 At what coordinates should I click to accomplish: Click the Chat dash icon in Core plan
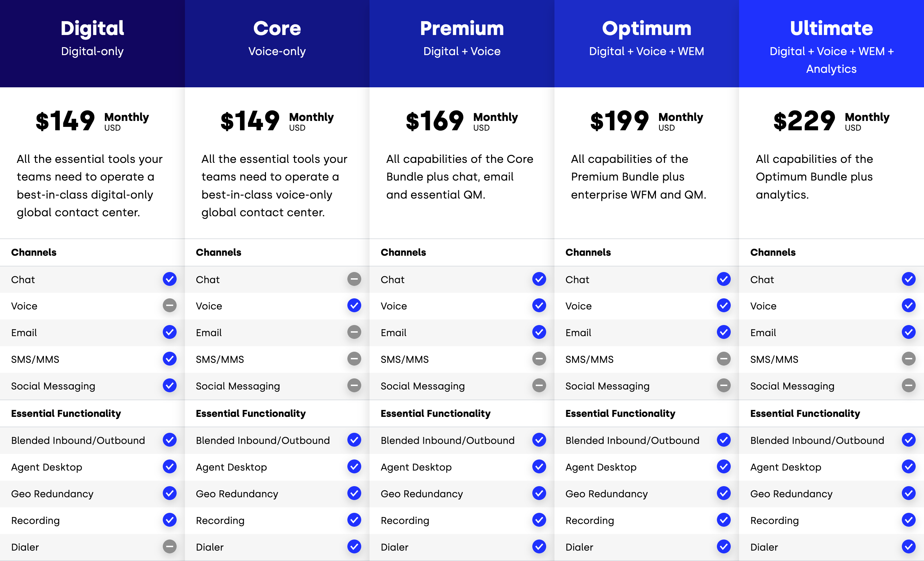(354, 279)
